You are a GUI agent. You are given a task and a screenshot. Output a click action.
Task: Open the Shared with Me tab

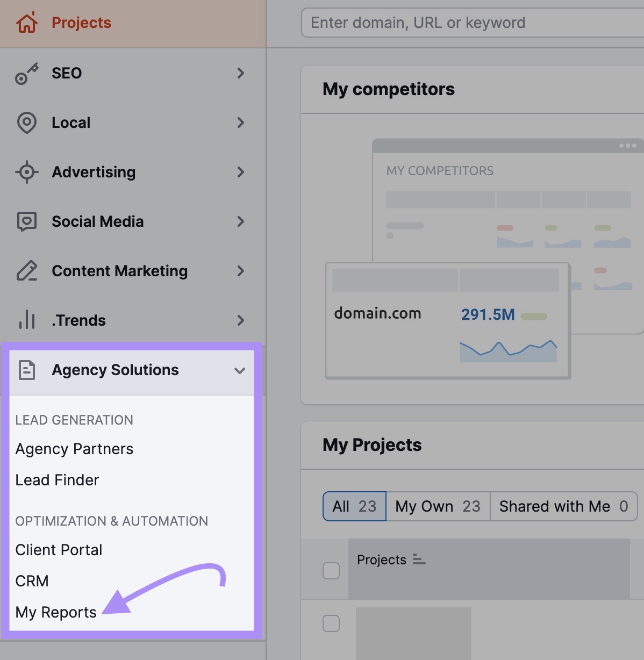[x=562, y=506]
